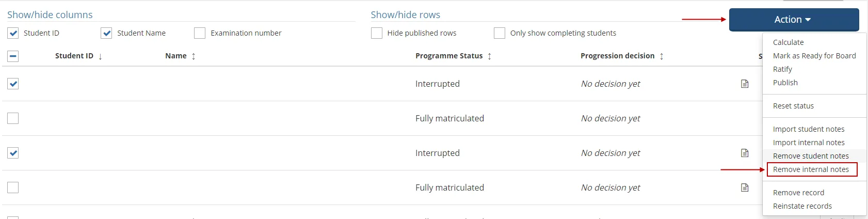868x219 pixels.
Task: Open the note icon in last Fully matriculated row
Action: tap(745, 187)
